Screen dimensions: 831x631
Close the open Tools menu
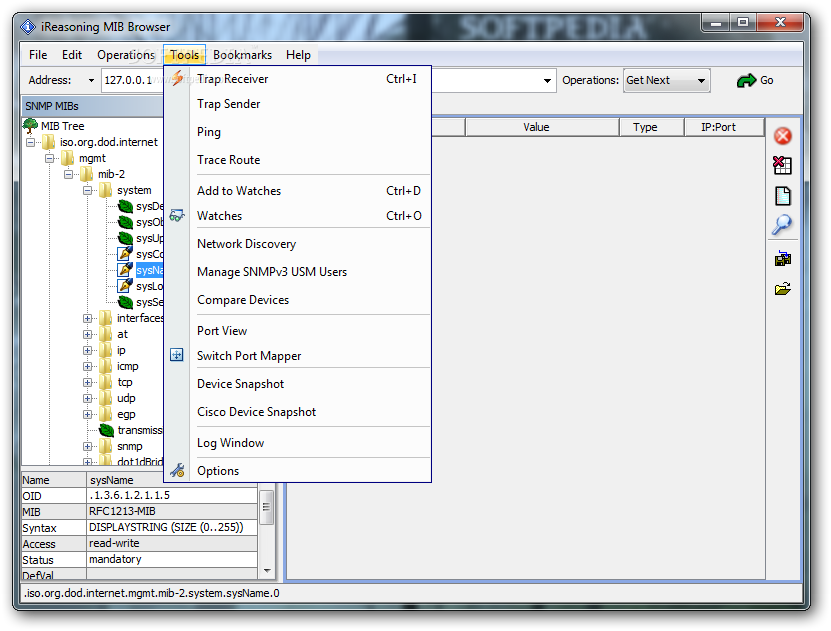[x=184, y=55]
